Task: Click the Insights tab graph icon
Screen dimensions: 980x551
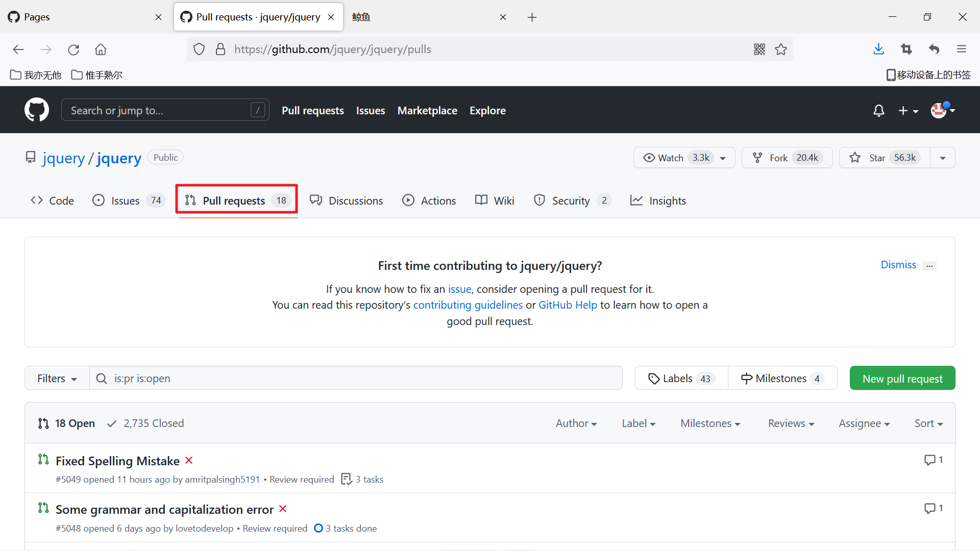Action: click(x=635, y=200)
